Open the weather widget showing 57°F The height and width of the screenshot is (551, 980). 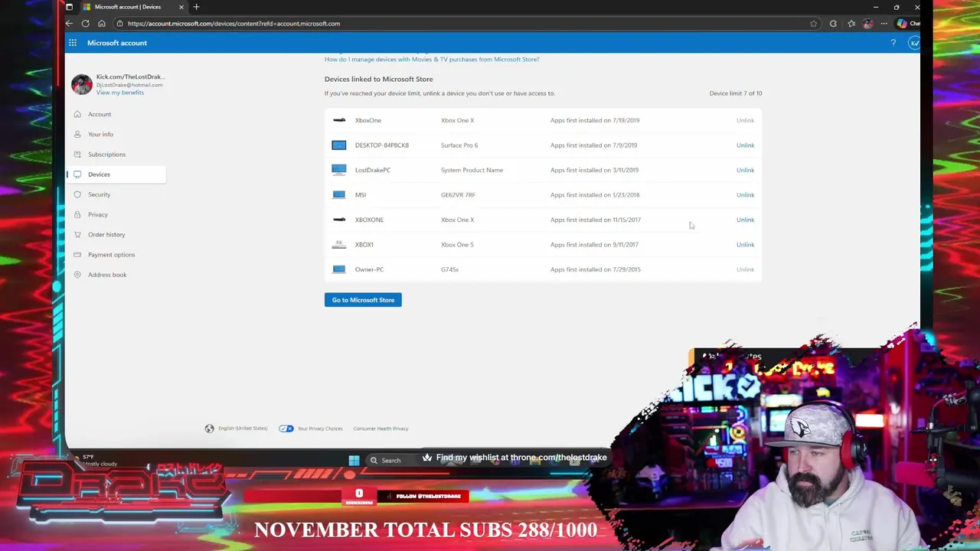(x=96, y=461)
